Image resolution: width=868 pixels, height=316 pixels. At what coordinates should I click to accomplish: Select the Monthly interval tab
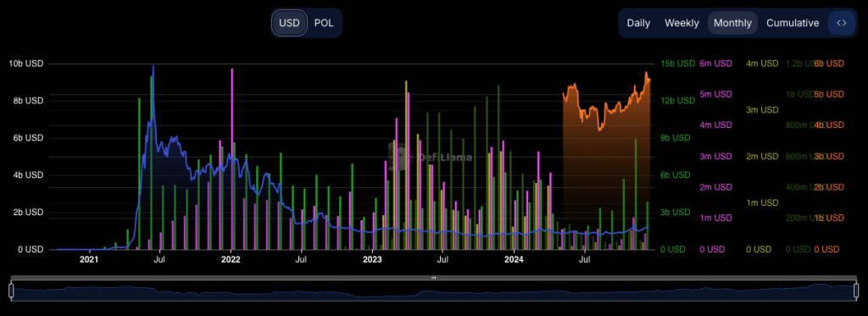pyautogui.click(x=732, y=23)
